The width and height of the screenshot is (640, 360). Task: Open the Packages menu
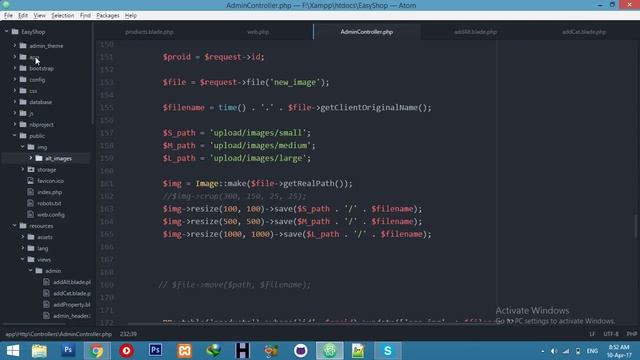point(108,16)
